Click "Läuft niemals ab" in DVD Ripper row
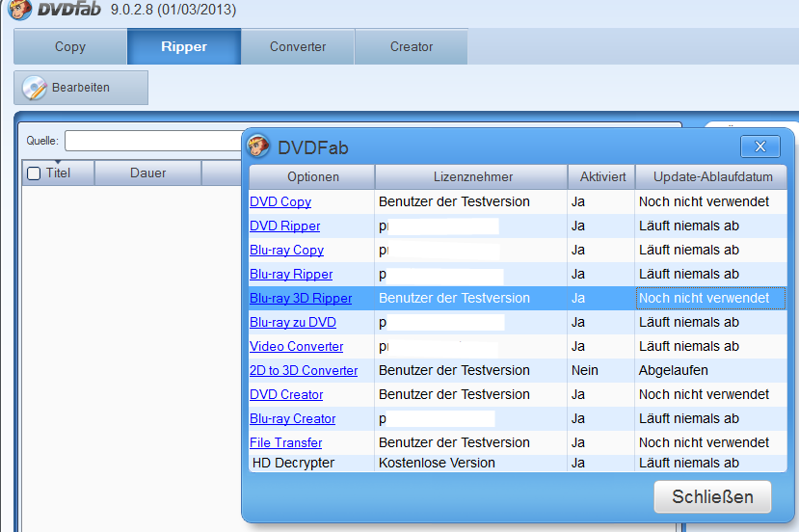799x532 pixels. coord(689,226)
